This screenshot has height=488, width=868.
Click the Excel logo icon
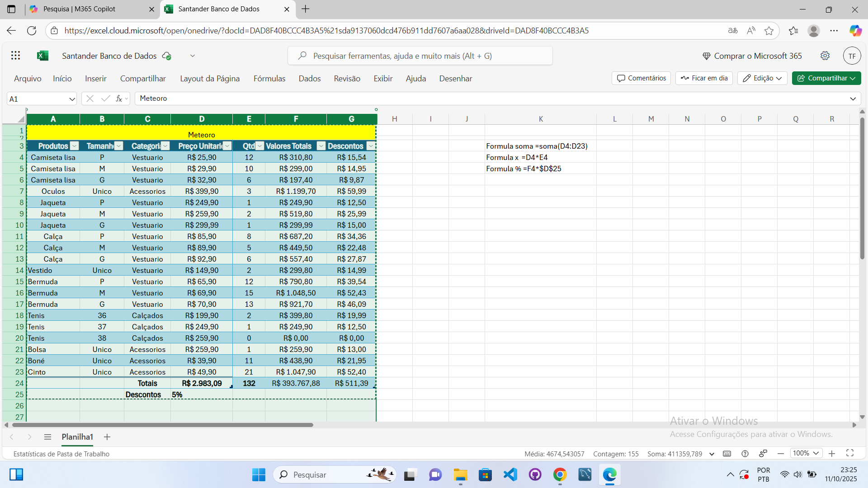pos(42,56)
